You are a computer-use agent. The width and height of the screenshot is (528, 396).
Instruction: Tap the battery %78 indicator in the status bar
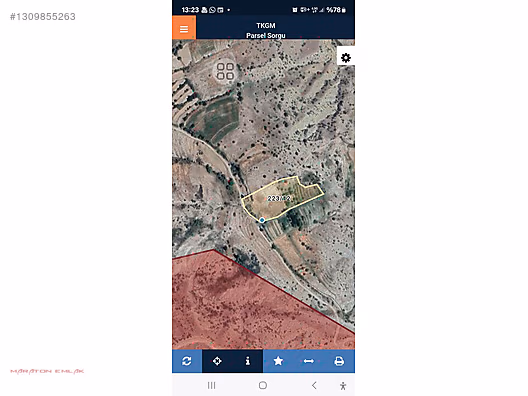point(336,10)
